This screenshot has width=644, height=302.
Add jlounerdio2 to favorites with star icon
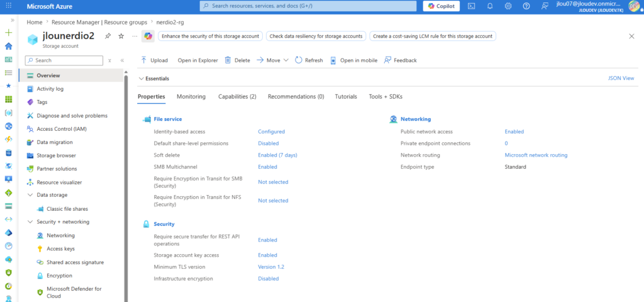click(x=121, y=36)
